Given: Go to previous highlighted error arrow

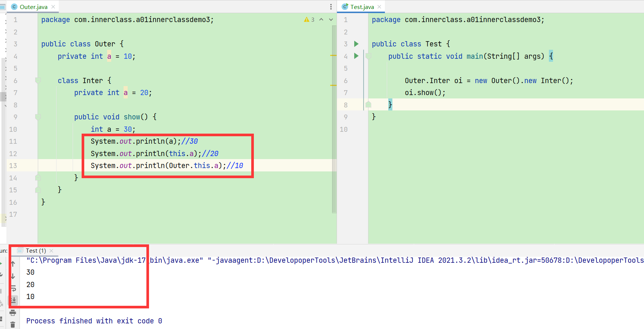Looking at the screenshot, I should coord(321,19).
